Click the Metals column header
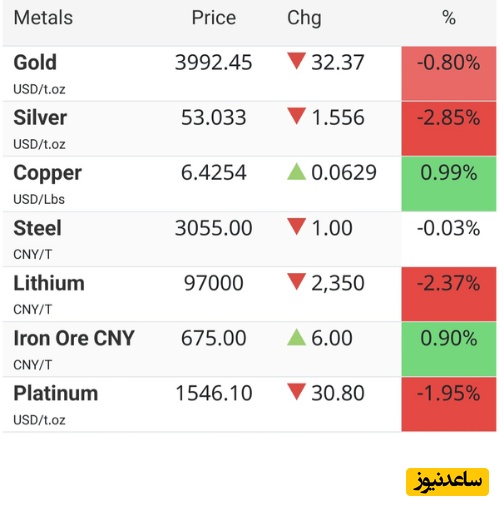 (x=43, y=17)
